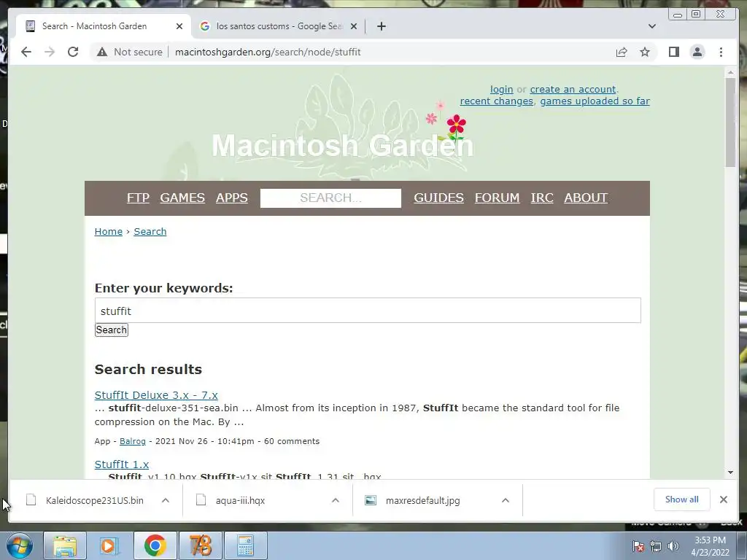This screenshot has height=560, width=747.
Task: Open the FTP menu link
Action: tap(138, 198)
